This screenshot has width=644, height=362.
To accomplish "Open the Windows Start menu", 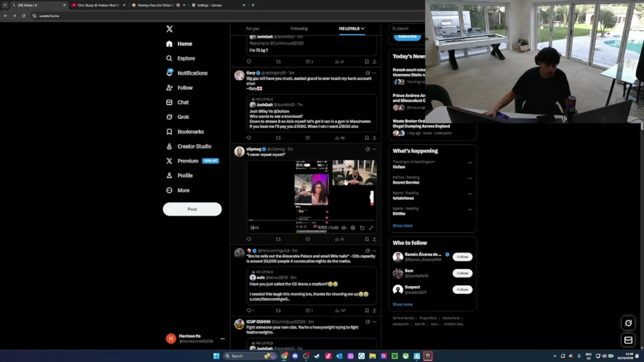I will point(216,356).
